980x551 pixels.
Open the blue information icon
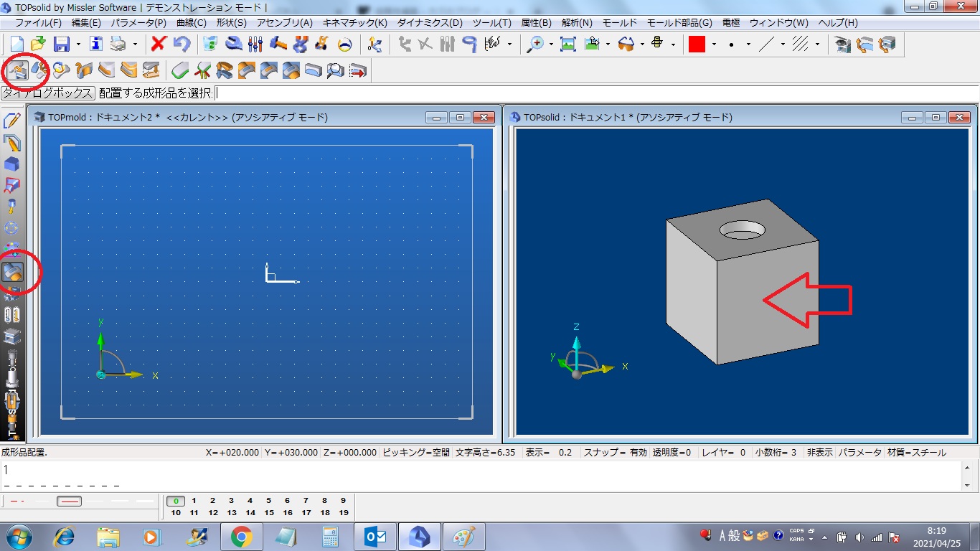96,44
